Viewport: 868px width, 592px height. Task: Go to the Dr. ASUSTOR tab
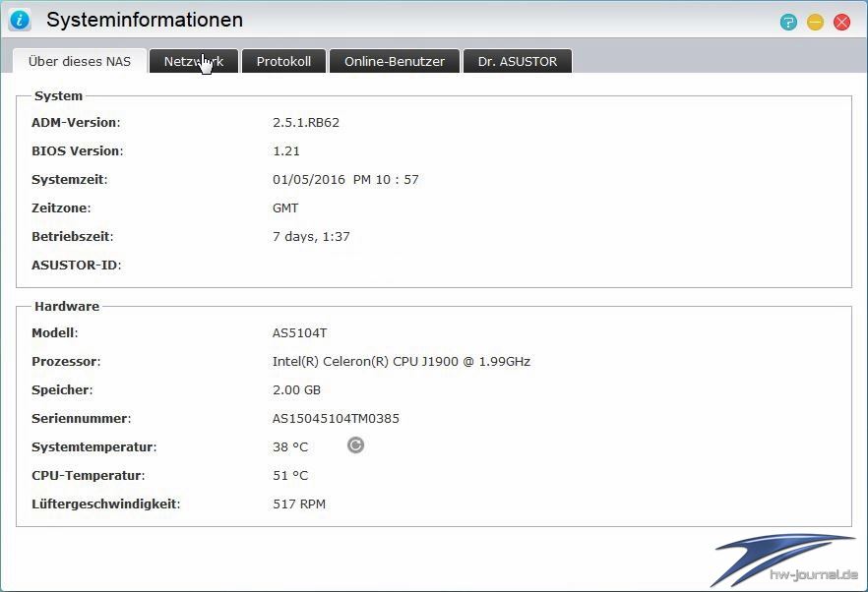pyautogui.click(x=518, y=61)
